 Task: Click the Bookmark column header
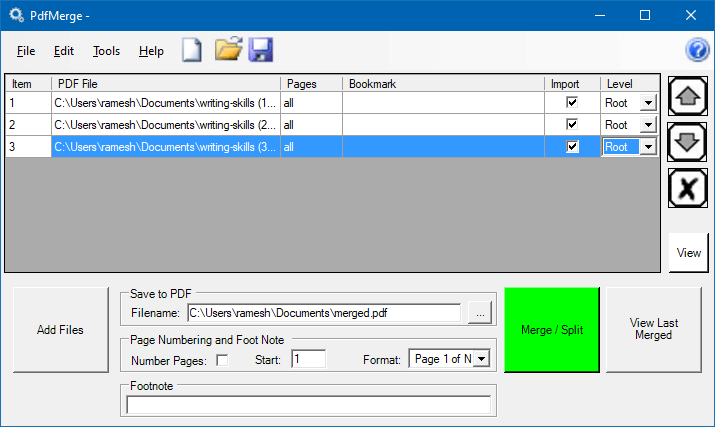tap(443, 83)
